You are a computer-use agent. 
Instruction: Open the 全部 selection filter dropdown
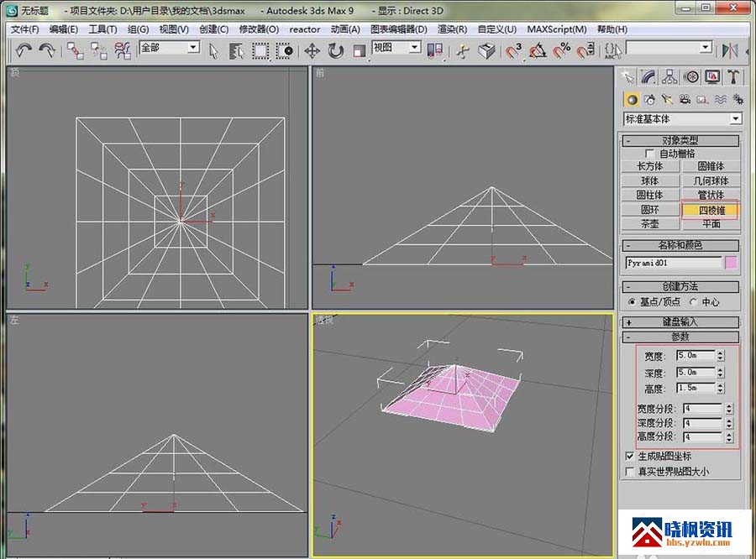tap(193, 47)
